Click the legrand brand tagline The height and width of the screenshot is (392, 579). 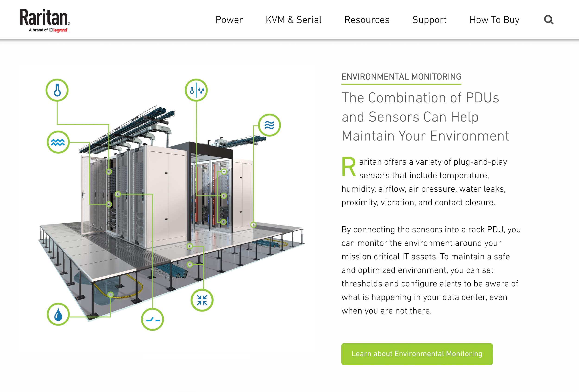[48, 30]
